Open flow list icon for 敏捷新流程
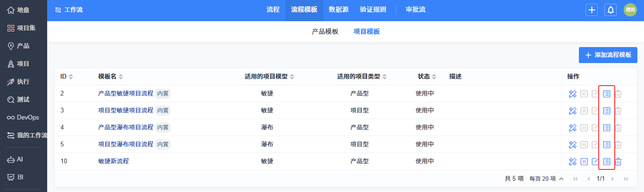644x192 pixels. pyautogui.click(x=607, y=161)
